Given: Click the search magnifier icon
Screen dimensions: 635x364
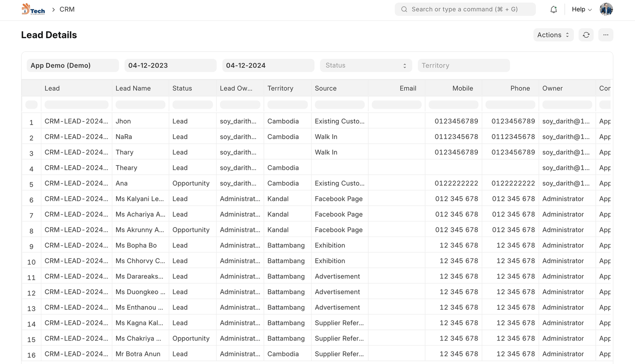Looking at the screenshot, I should point(404,9).
